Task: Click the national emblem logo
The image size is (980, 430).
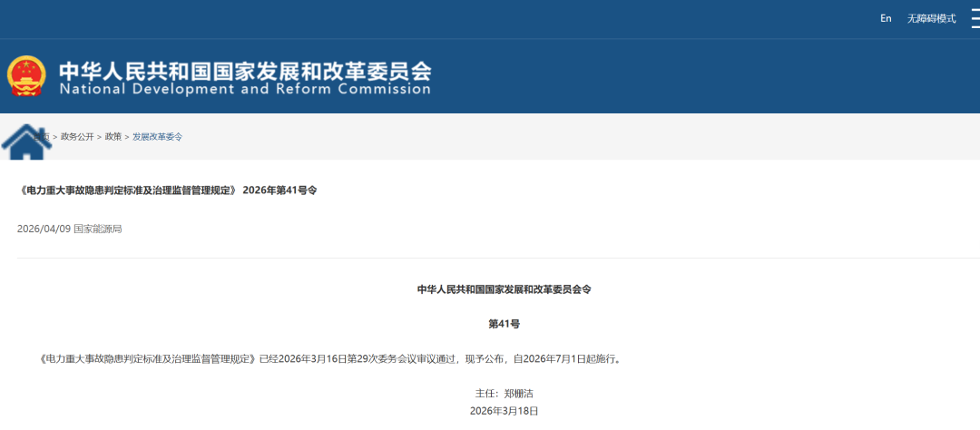Action: point(26,76)
